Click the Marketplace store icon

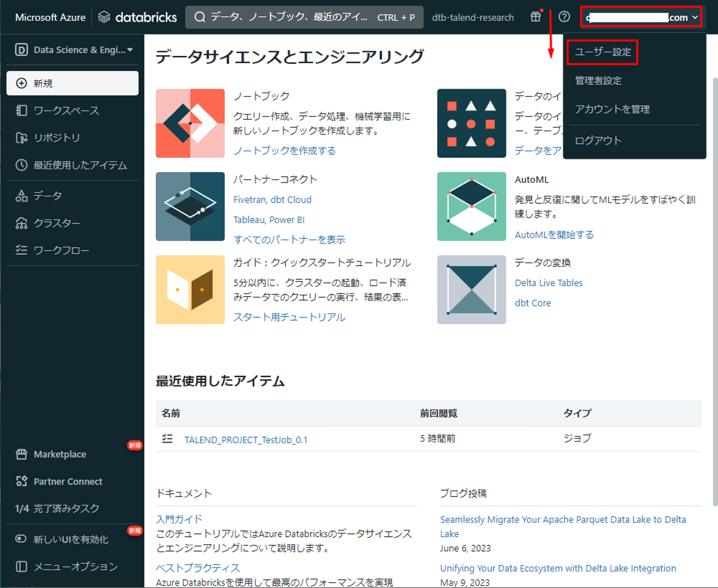pos(21,454)
